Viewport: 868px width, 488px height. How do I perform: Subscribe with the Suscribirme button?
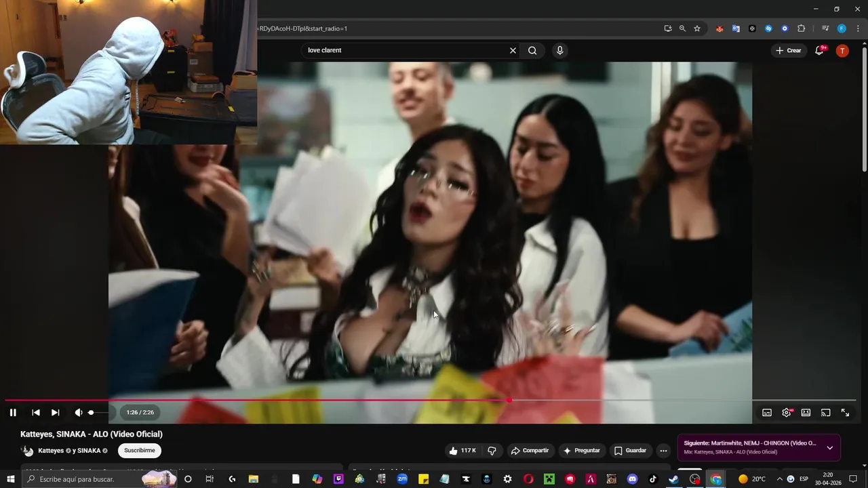(140, 451)
